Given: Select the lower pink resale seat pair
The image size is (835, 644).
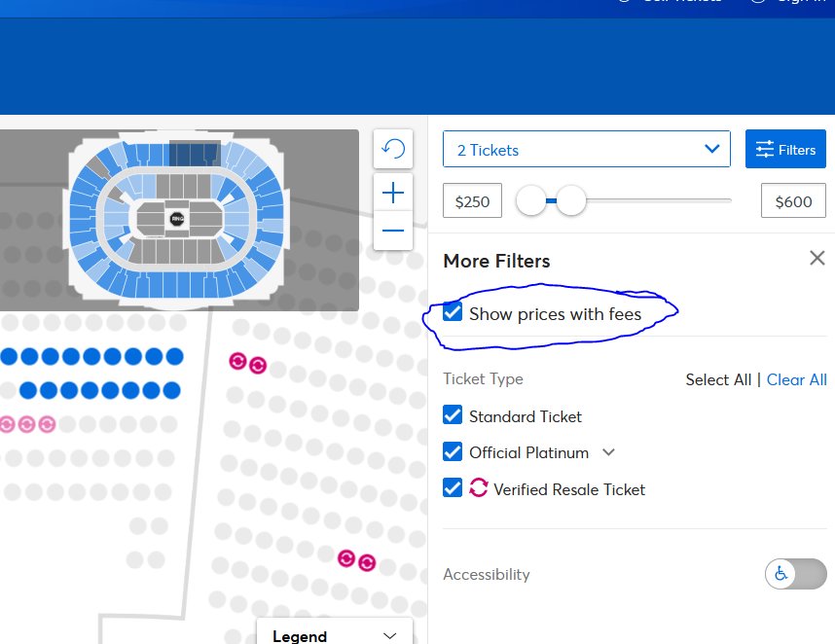Looking at the screenshot, I should [357, 560].
